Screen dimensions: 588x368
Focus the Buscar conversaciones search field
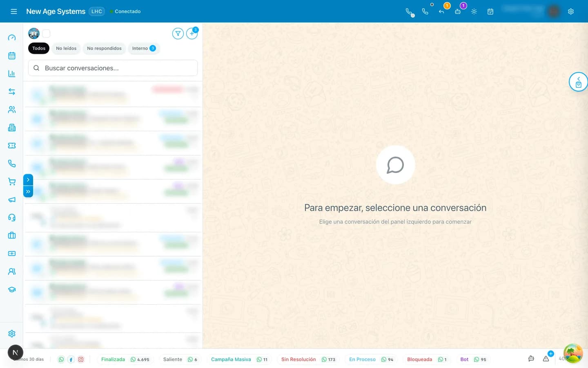tap(113, 68)
